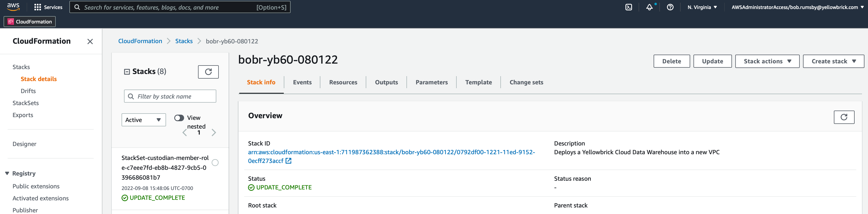This screenshot has height=214, width=868.
Task: Click the bobr-yb60-080122 breadcrumb text
Action: [x=232, y=41]
